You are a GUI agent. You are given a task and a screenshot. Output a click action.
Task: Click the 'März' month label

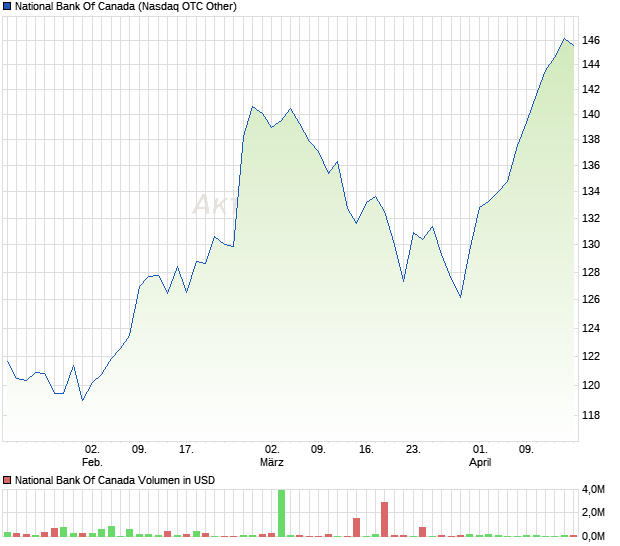(272, 462)
